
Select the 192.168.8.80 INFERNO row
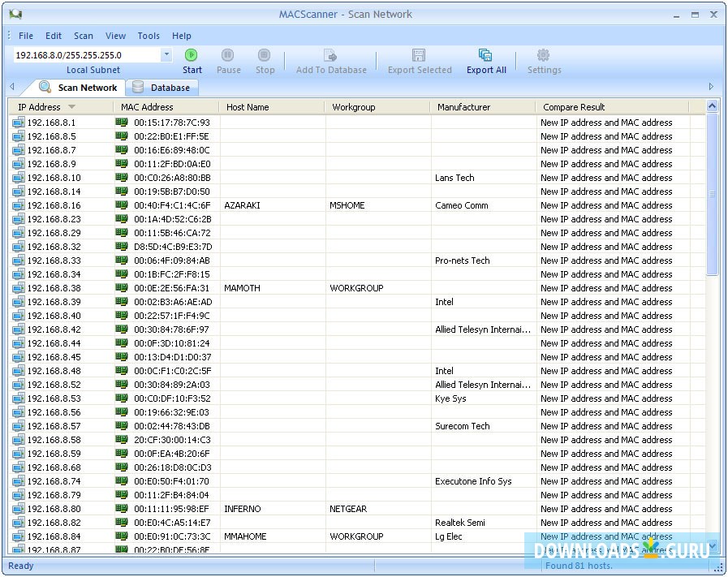pyautogui.click(x=242, y=509)
